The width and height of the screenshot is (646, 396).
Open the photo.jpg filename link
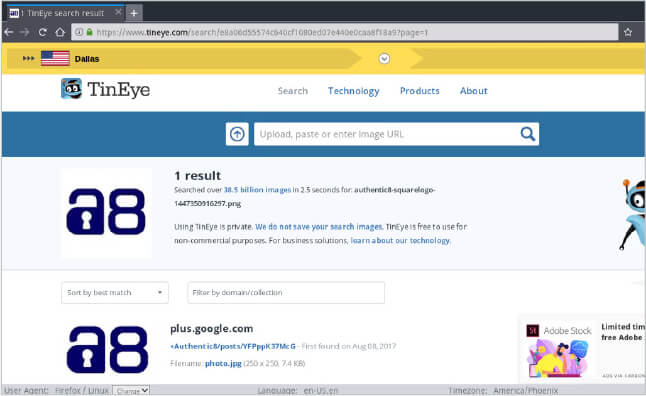tap(223, 363)
